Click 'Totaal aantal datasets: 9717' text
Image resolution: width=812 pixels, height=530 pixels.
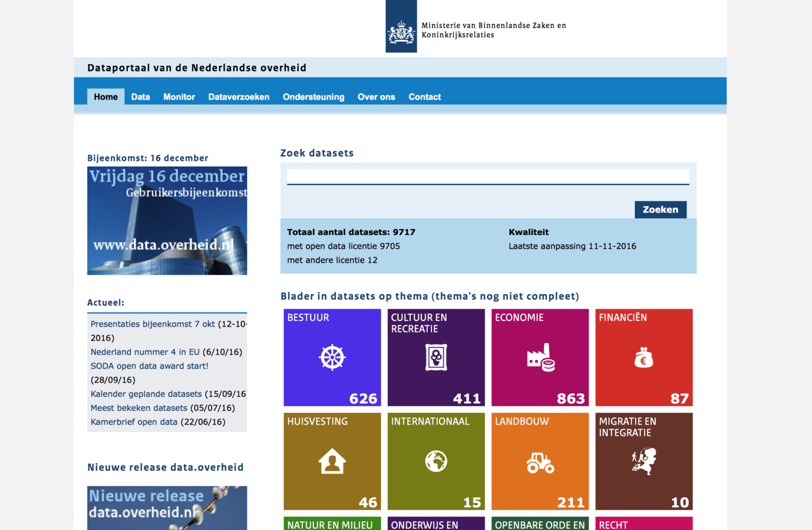(351, 232)
